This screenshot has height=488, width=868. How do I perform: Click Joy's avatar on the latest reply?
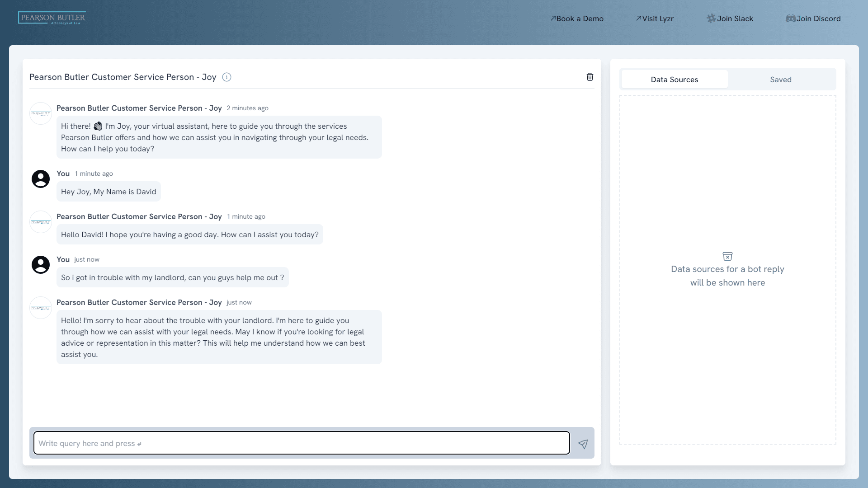[41, 308]
